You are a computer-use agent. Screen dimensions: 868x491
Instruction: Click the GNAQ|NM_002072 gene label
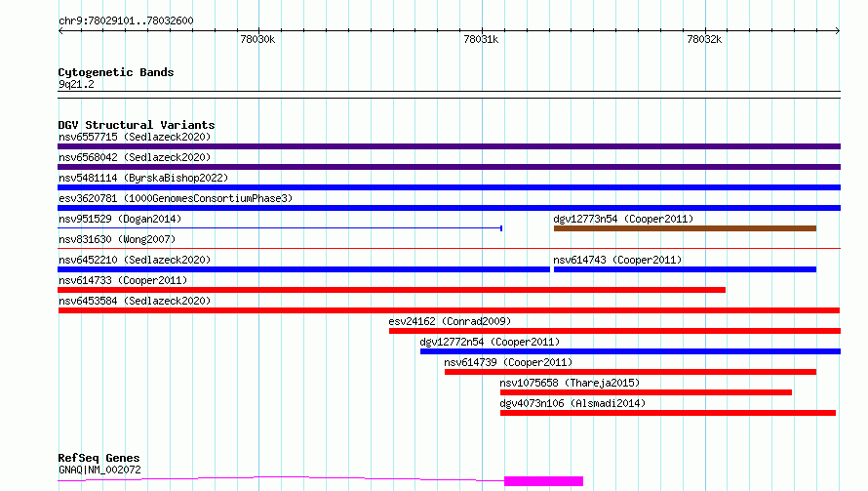99,470
